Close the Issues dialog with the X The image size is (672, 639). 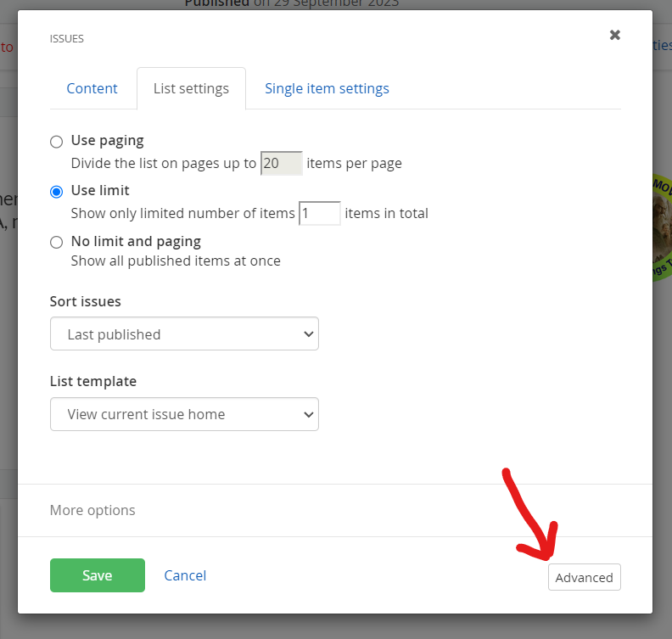(615, 35)
